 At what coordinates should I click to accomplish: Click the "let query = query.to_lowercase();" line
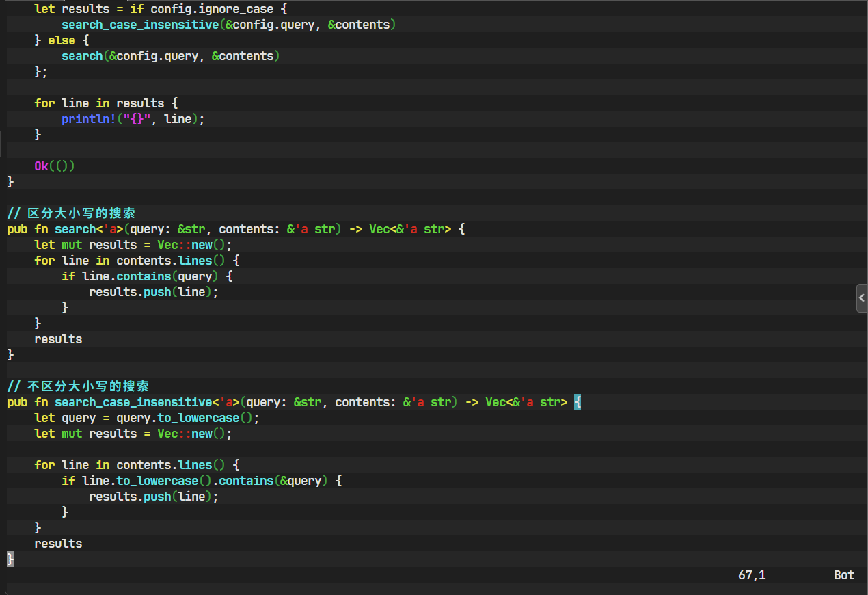[x=147, y=418]
